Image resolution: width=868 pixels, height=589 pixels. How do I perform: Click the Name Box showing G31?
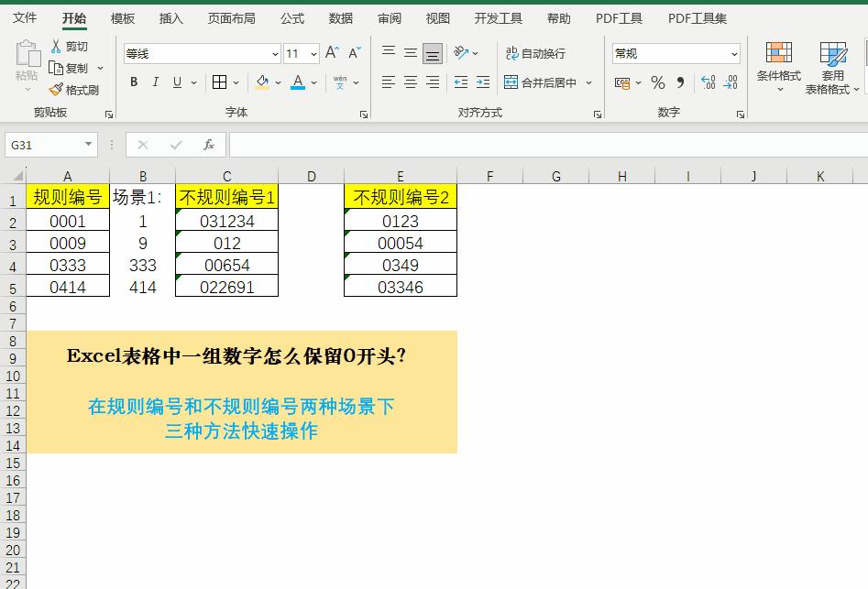pyautogui.click(x=44, y=145)
